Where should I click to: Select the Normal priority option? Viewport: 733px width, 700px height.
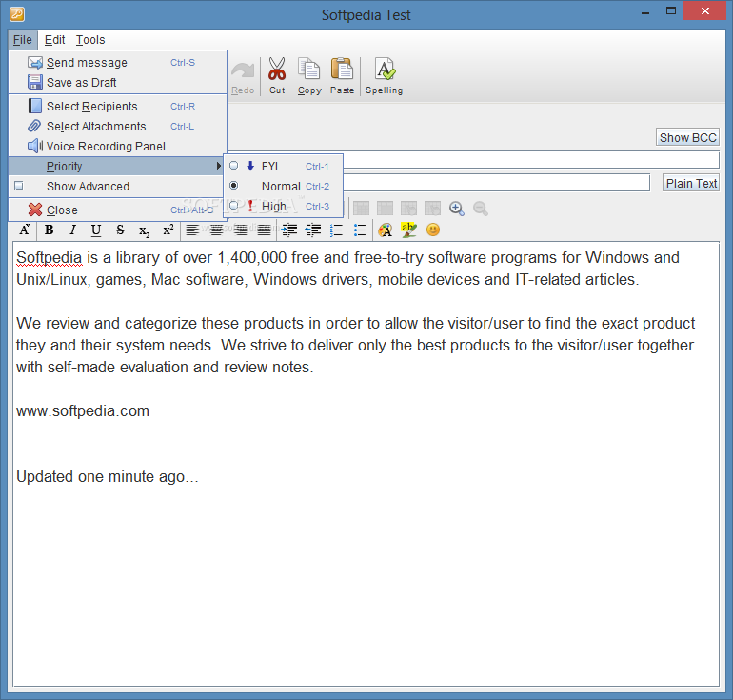(x=284, y=186)
